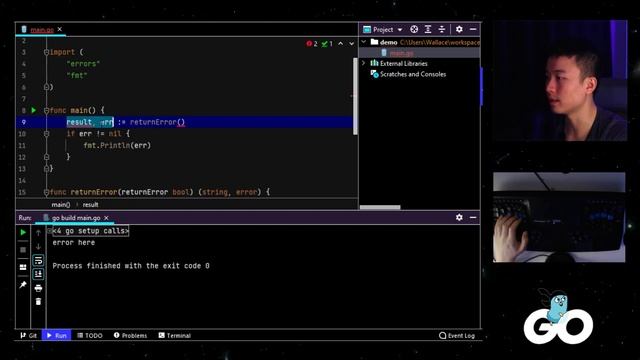Click the "errors" import string on line 4

coord(83,64)
